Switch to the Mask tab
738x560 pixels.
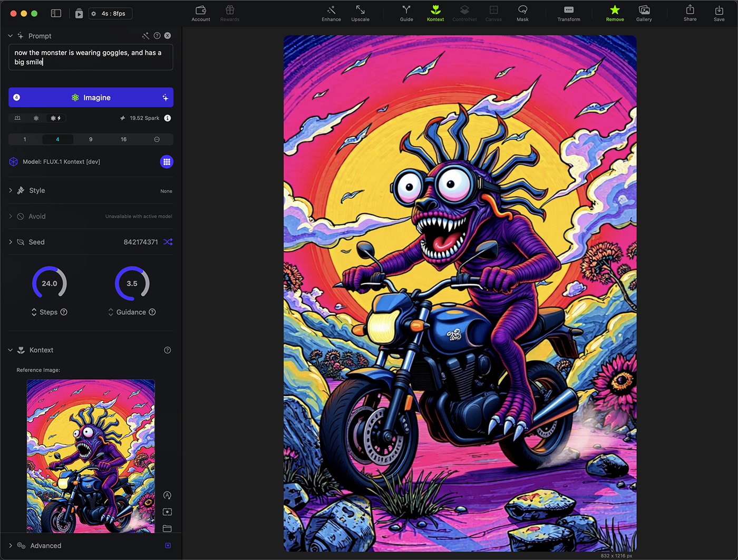[x=522, y=13]
